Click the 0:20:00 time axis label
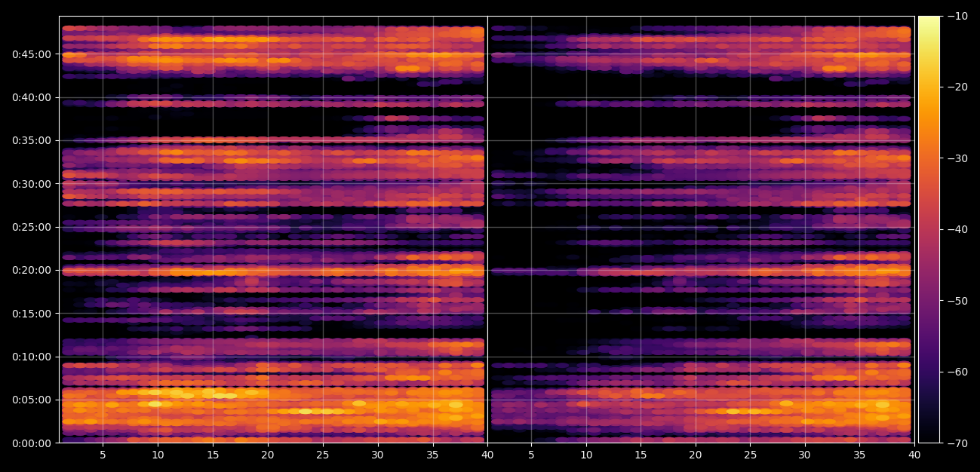 pos(31,270)
